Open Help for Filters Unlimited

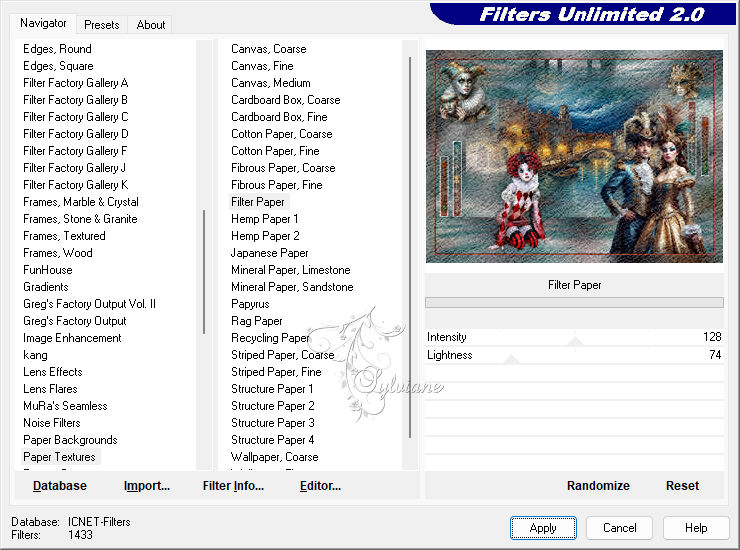[696, 528]
